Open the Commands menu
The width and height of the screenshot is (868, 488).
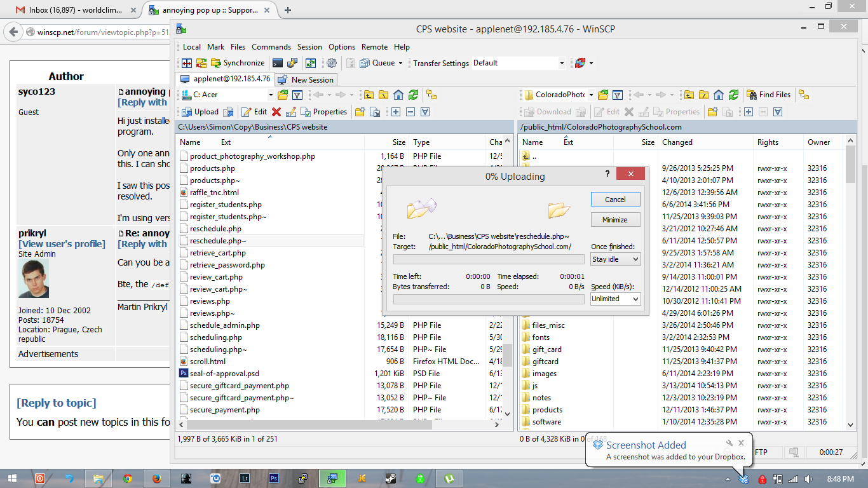pyautogui.click(x=271, y=47)
